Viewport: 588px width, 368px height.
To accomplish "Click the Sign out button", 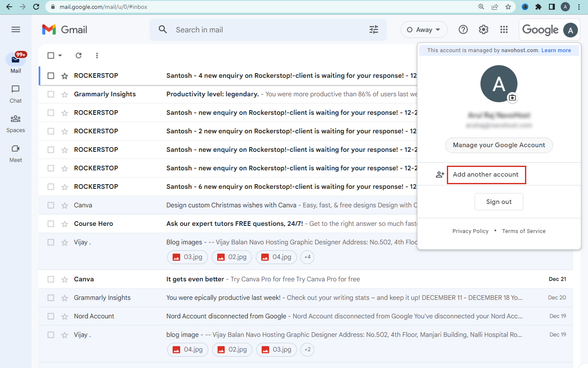I will [x=499, y=202].
